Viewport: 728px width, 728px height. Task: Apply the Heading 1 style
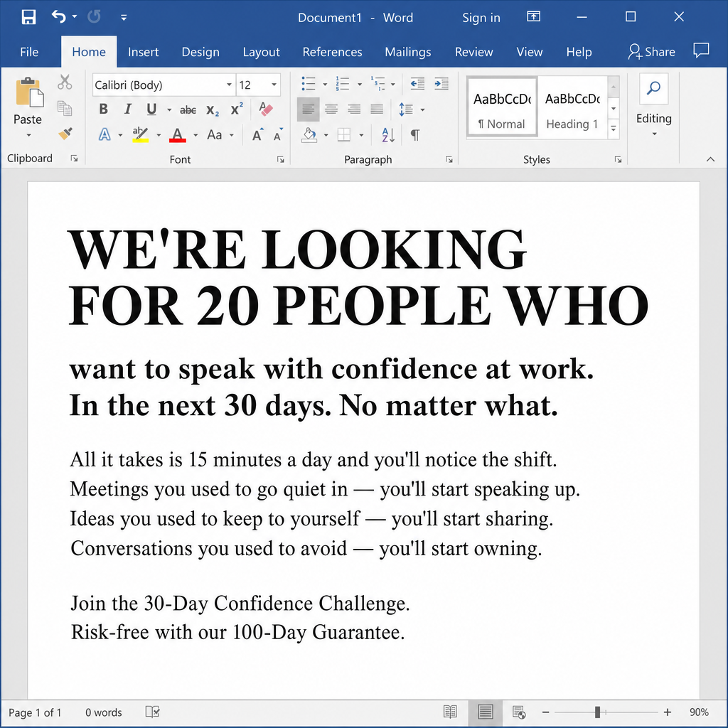coord(572,107)
